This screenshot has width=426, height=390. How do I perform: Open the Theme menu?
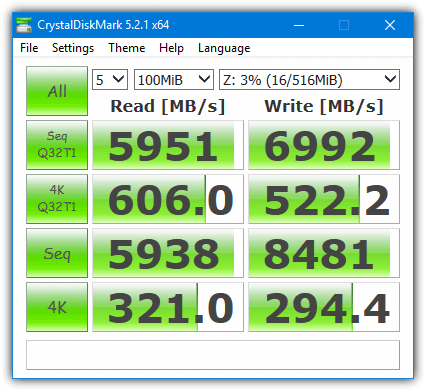(127, 48)
